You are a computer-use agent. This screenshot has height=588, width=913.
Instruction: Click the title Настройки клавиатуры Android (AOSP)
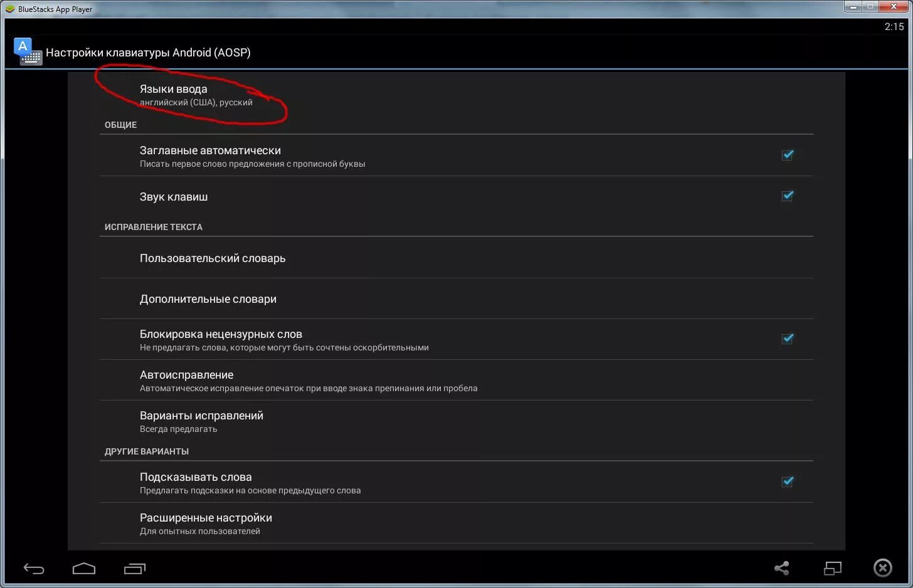pyautogui.click(x=148, y=53)
